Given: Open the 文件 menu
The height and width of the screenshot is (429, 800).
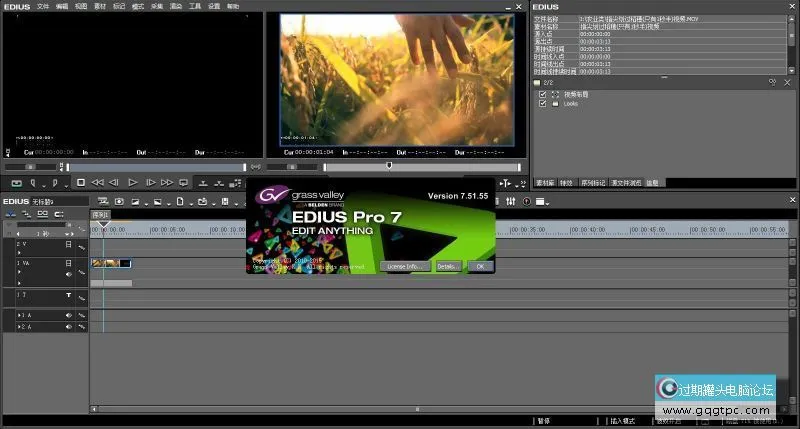Looking at the screenshot, I should click(43, 6).
